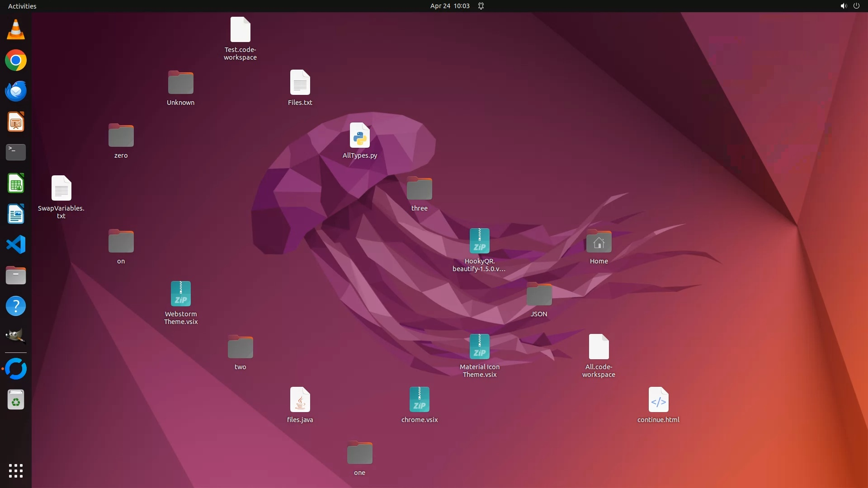Select the AllTypes.py Python file
The image size is (868, 488).
360,136
